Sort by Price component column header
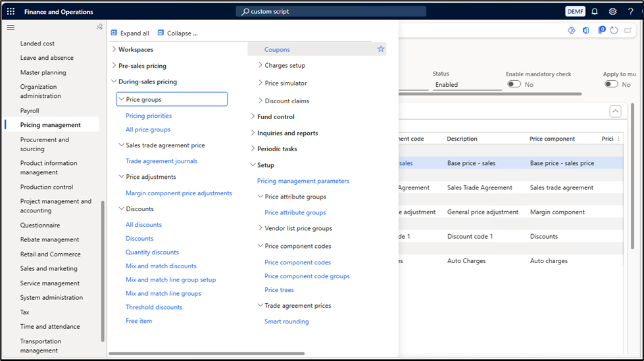Viewport: 644px width, 361px height. [552, 139]
